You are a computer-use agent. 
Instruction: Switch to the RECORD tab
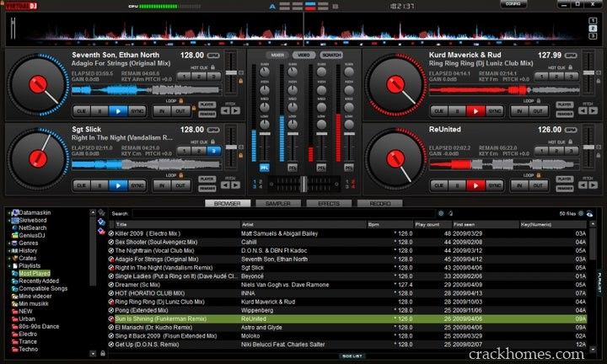pos(380,203)
